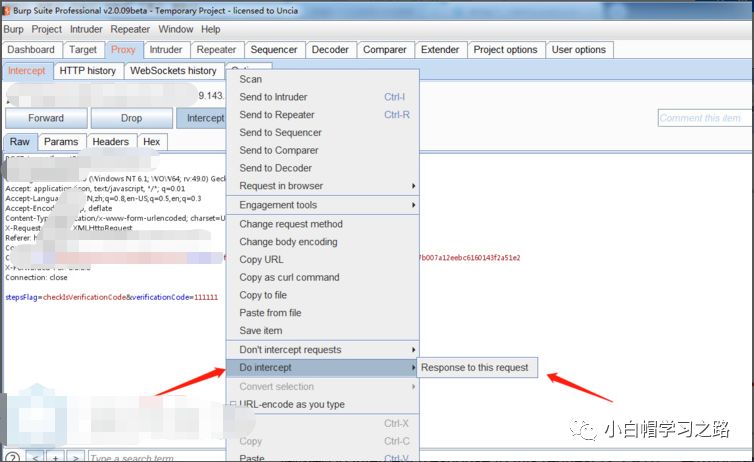
Task: Click the search help question mark icon
Action: [13, 457]
